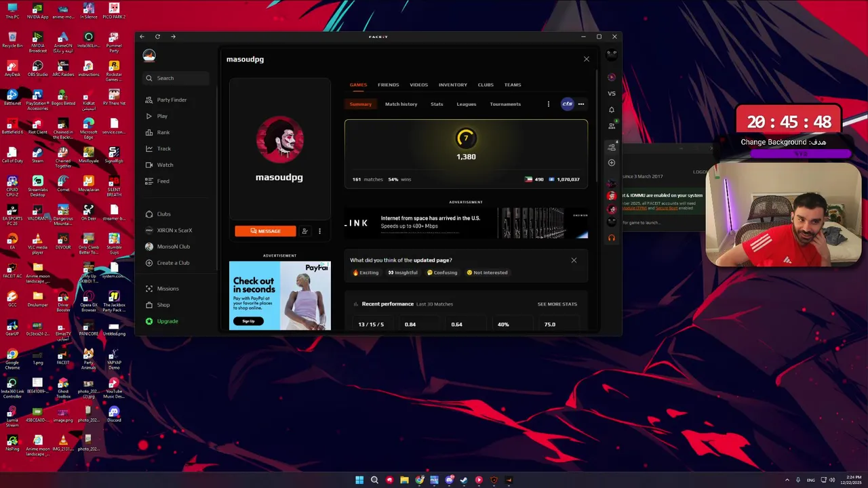This screenshot has height=488, width=868.
Task: Select the Discord desktop shortcut
Action: pos(114,413)
